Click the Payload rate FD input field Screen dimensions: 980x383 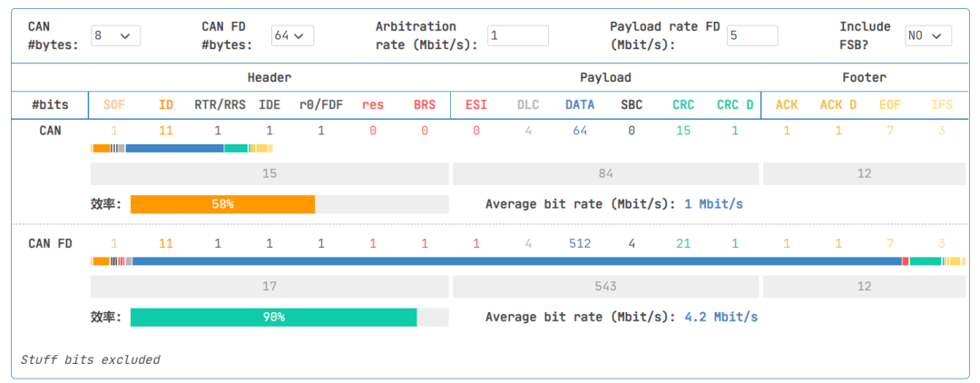coord(752,35)
